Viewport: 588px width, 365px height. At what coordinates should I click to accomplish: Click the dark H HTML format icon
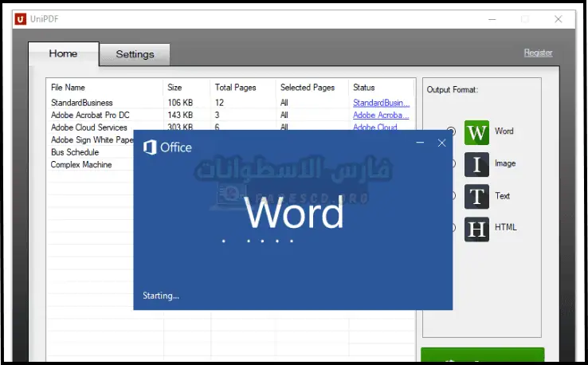coord(476,229)
